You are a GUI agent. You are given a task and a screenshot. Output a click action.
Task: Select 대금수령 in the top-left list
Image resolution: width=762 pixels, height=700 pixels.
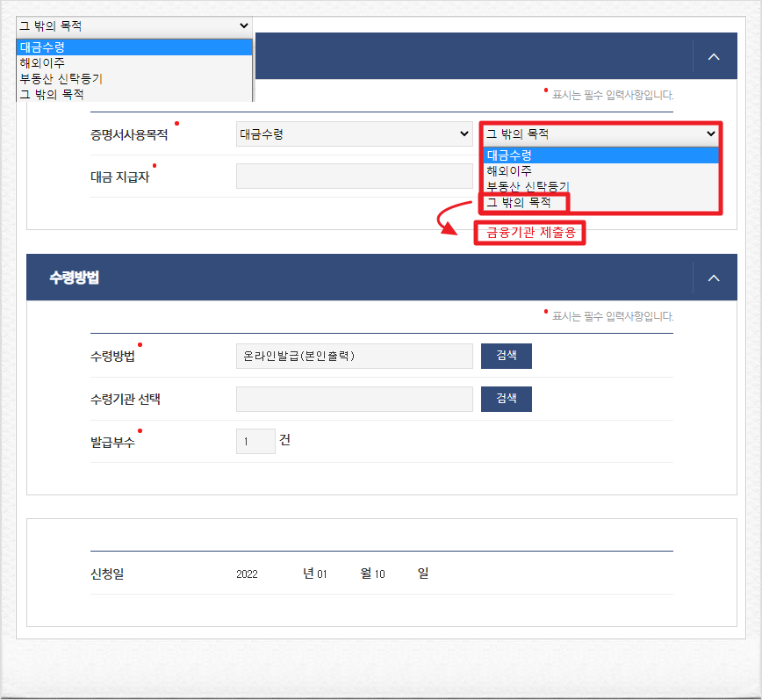click(x=134, y=47)
